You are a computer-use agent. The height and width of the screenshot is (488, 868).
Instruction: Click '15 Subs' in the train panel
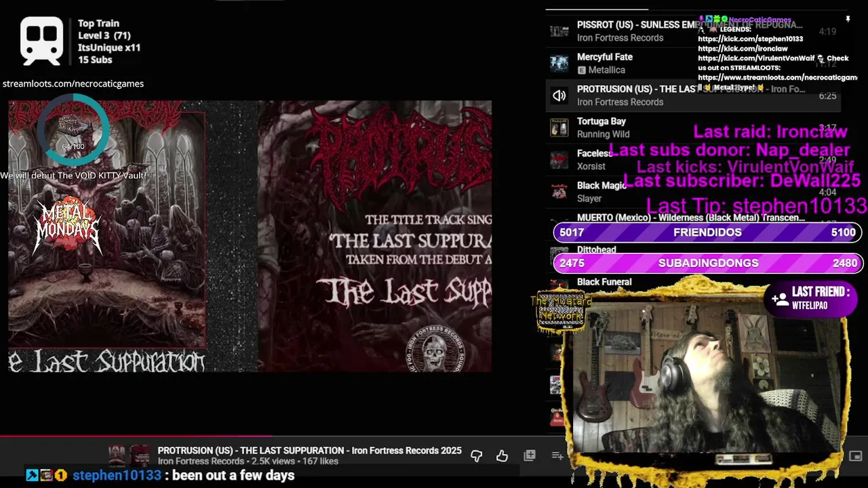click(95, 60)
